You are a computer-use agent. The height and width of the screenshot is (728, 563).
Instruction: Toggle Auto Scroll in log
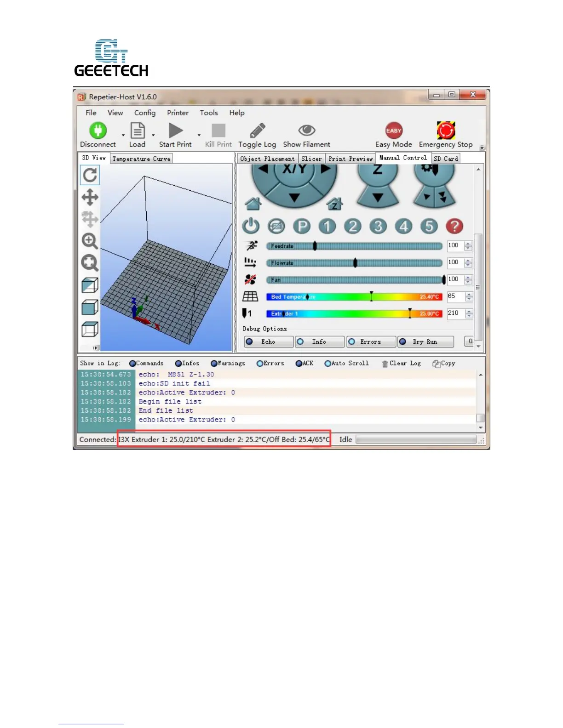pyautogui.click(x=347, y=364)
